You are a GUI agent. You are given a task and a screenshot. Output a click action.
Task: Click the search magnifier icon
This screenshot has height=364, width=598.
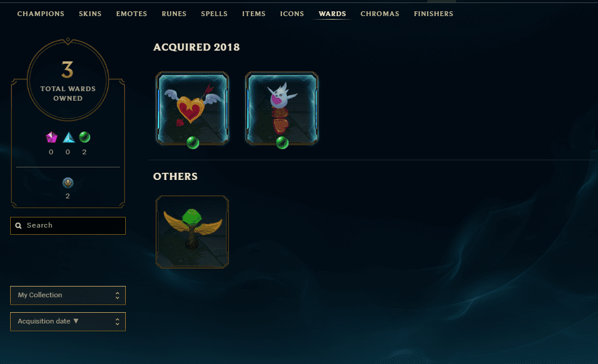coord(18,226)
